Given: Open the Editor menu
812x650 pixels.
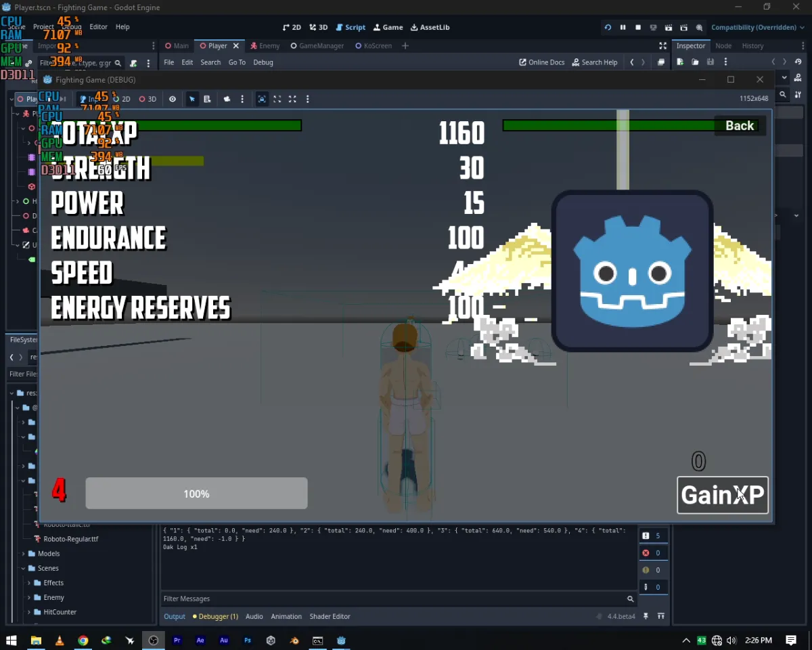Looking at the screenshot, I should click(98, 27).
